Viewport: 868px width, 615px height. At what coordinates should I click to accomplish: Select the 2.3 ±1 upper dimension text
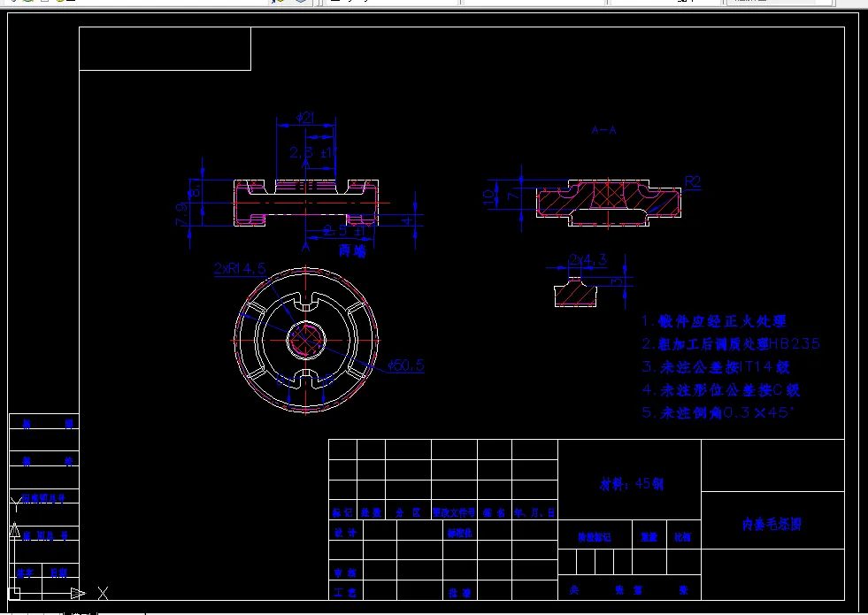point(312,152)
